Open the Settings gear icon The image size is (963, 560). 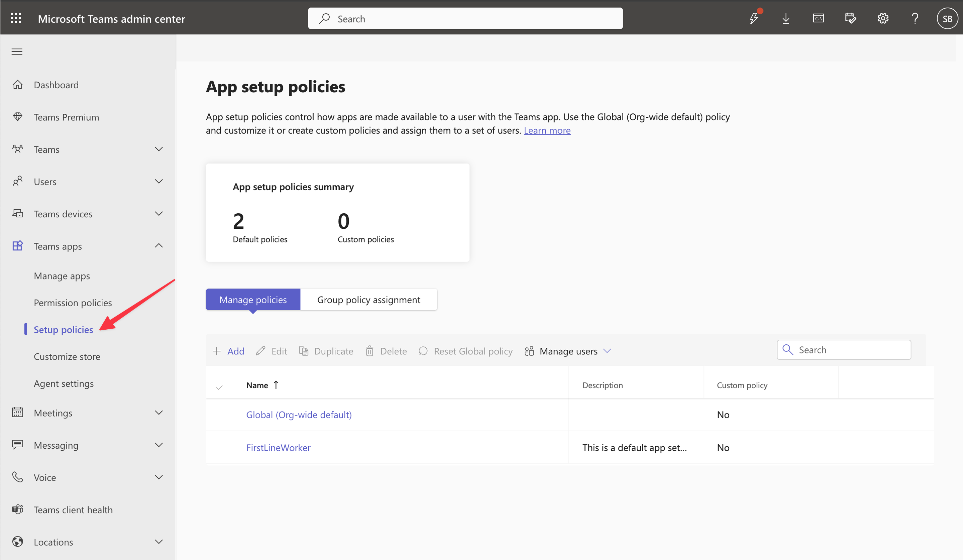pyautogui.click(x=883, y=18)
